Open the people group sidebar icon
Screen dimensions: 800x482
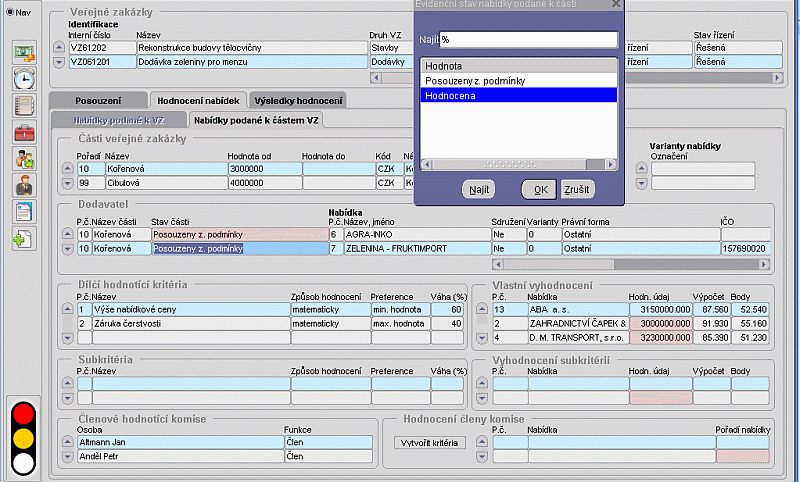point(24,159)
